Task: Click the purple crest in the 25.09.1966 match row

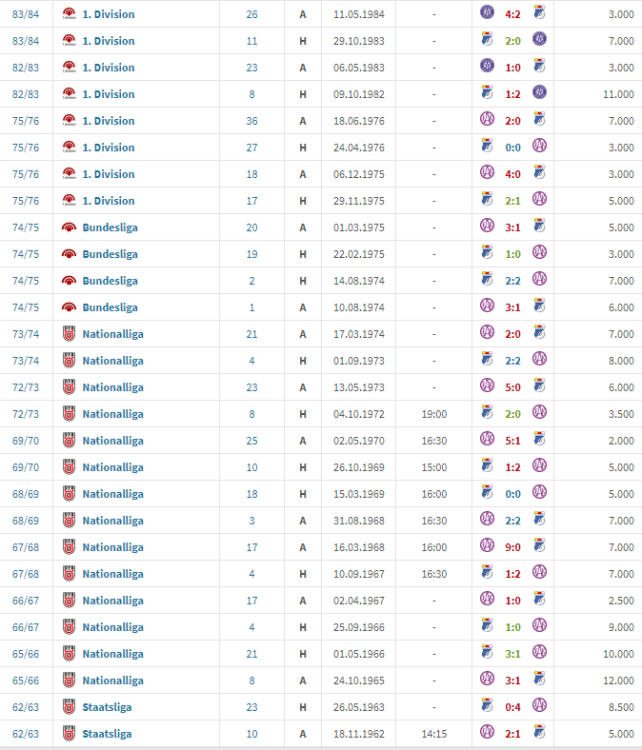Action: coord(539,627)
